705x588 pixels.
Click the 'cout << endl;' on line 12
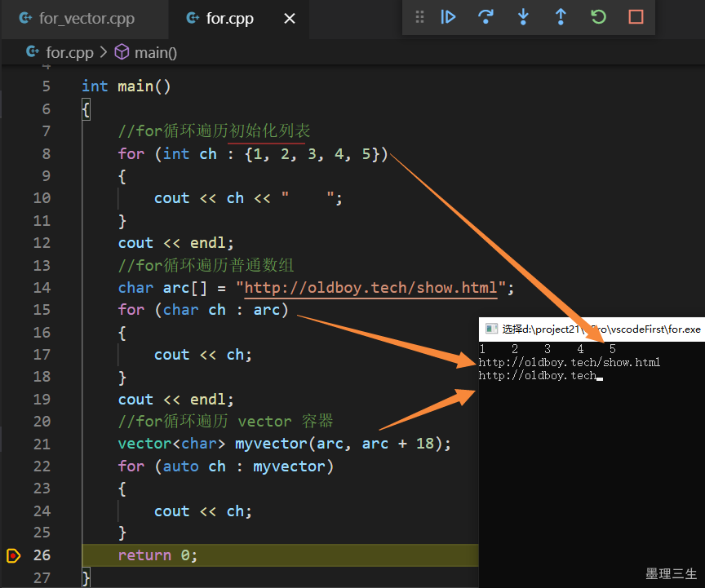pyautogui.click(x=175, y=243)
